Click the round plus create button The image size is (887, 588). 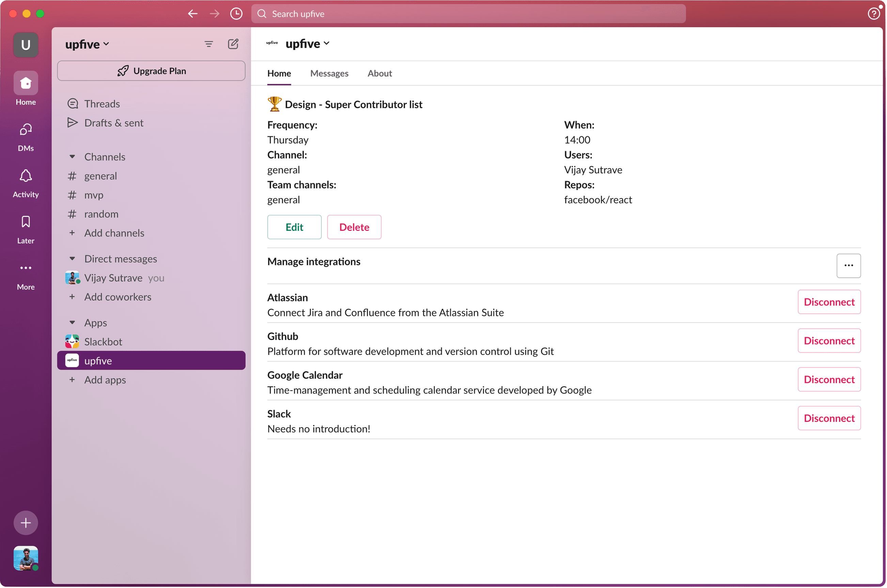26,523
